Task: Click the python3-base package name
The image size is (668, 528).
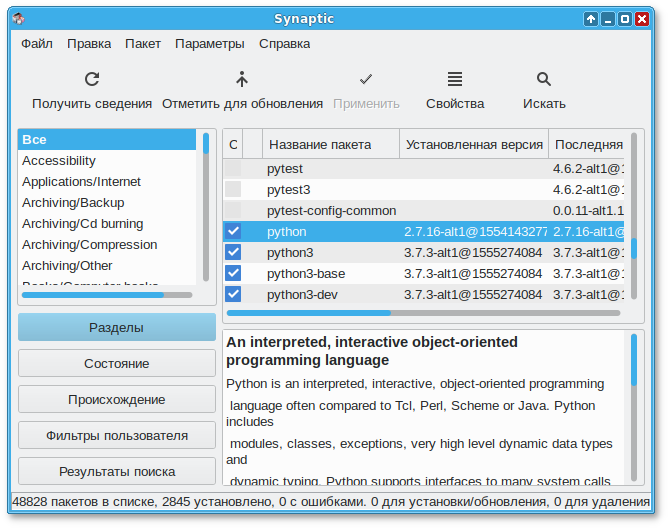Action: [x=306, y=274]
